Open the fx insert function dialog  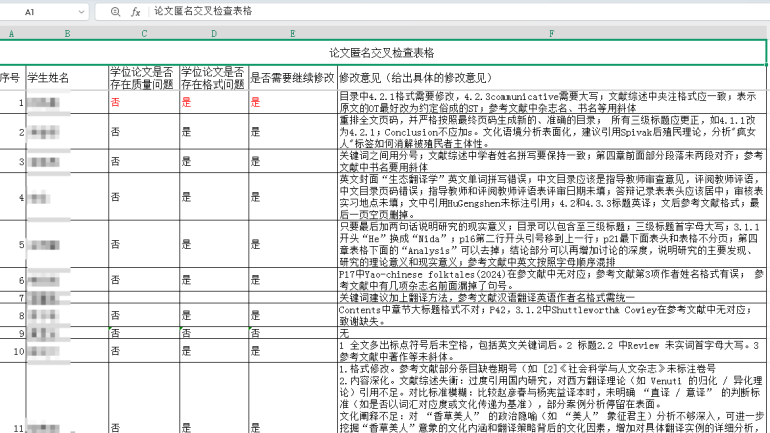(135, 12)
